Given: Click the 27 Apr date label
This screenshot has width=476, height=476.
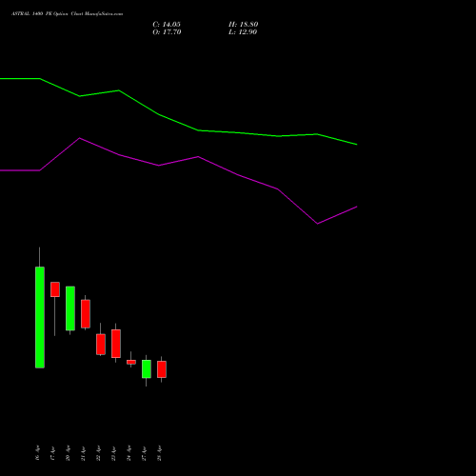Looking at the screenshot, I should [x=144, y=453].
